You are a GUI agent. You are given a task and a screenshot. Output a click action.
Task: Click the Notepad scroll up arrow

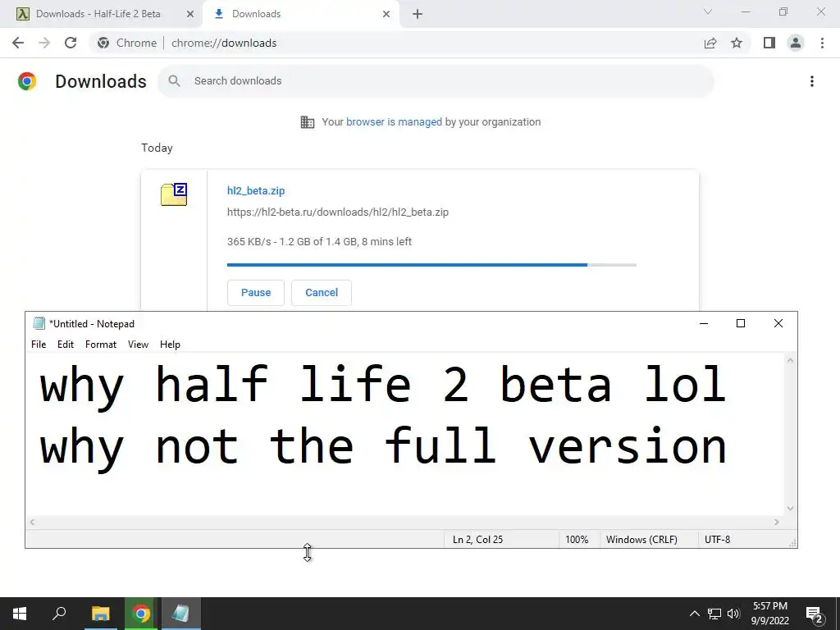[x=790, y=361]
